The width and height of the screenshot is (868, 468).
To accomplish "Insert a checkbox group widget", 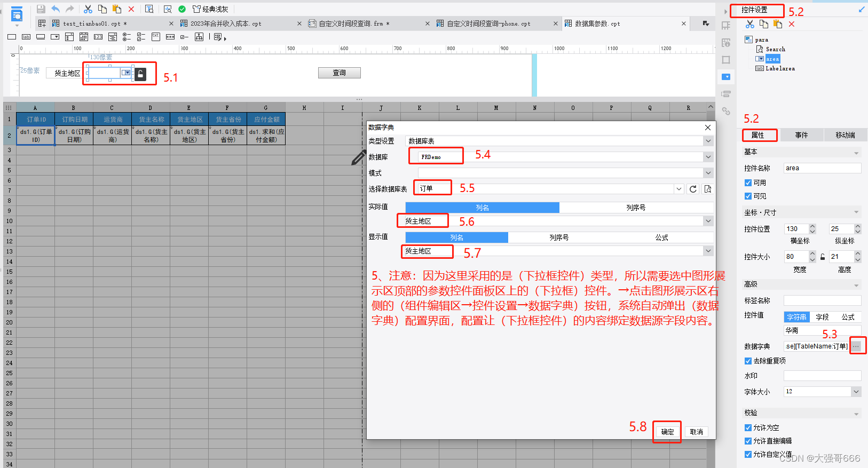I will 141,37.
